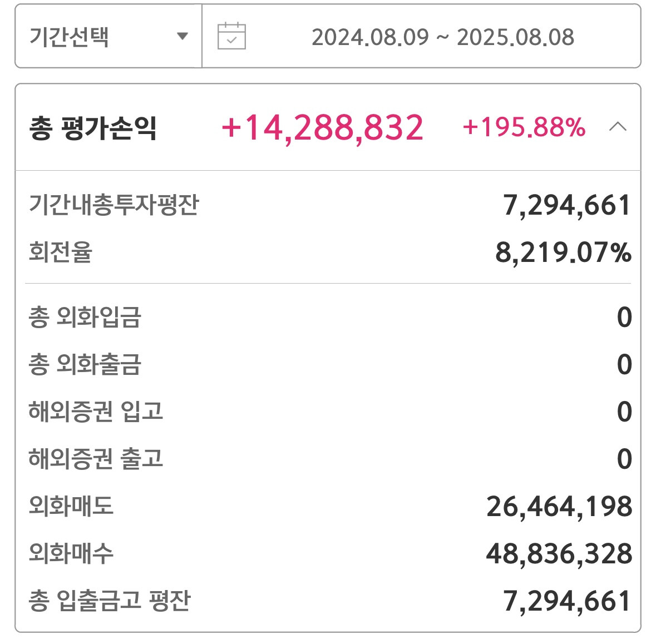Click the 회전율 label

point(60,252)
